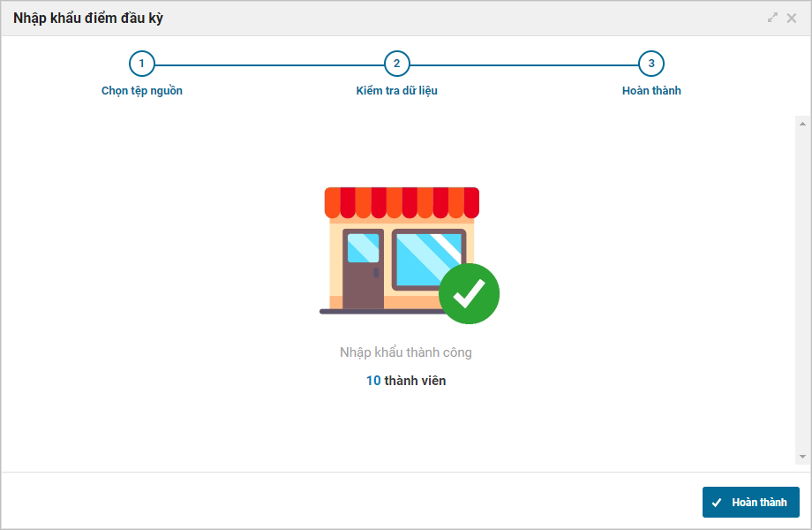Select step 1 circle in the wizard
This screenshot has height=530, width=812.
click(x=141, y=64)
